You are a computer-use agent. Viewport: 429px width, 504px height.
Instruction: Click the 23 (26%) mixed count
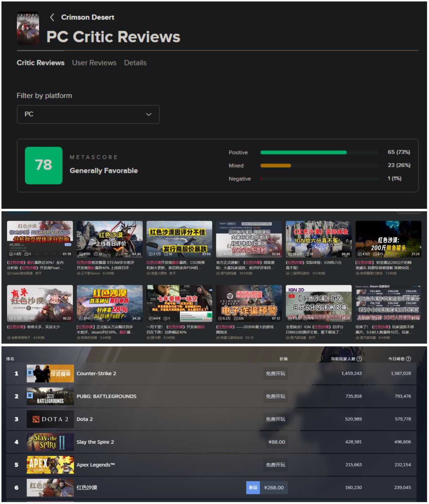coord(399,165)
